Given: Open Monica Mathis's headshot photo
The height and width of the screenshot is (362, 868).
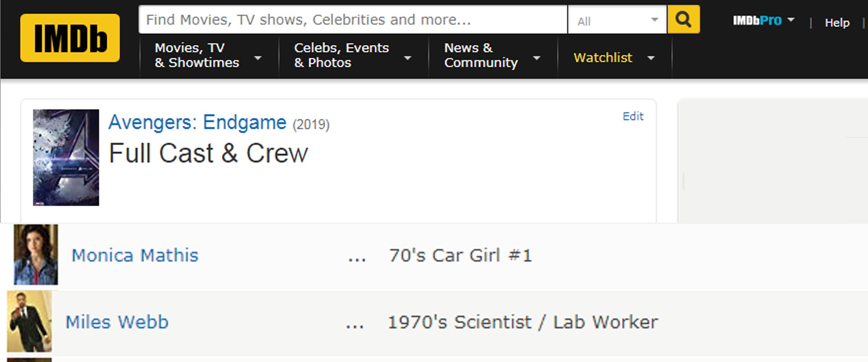Looking at the screenshot, I should click(x=36, y=254).
